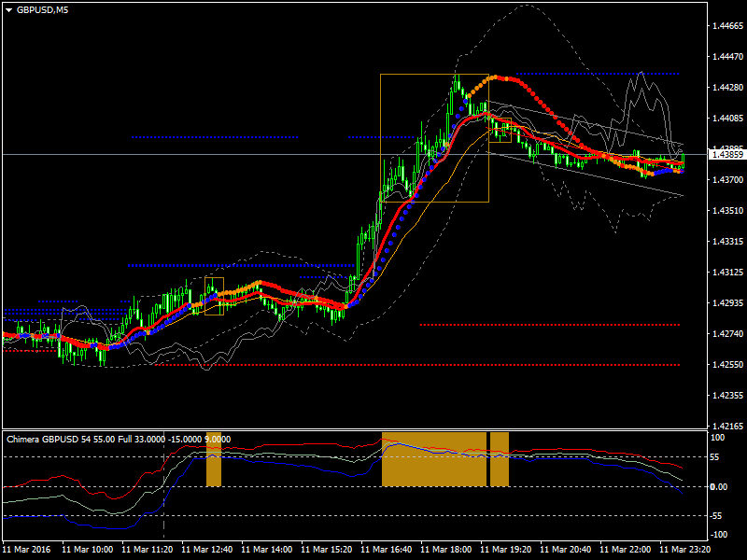The width and height of the screenshot is (747, 560).
Task: Click the 11 Mar 20:40 time label
Action: (x=566, y=550)
